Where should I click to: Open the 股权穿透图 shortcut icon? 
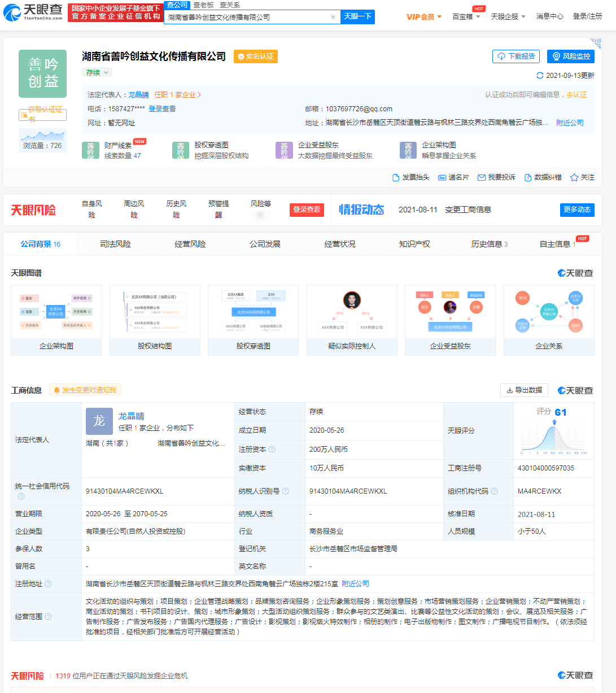(181, 150)
